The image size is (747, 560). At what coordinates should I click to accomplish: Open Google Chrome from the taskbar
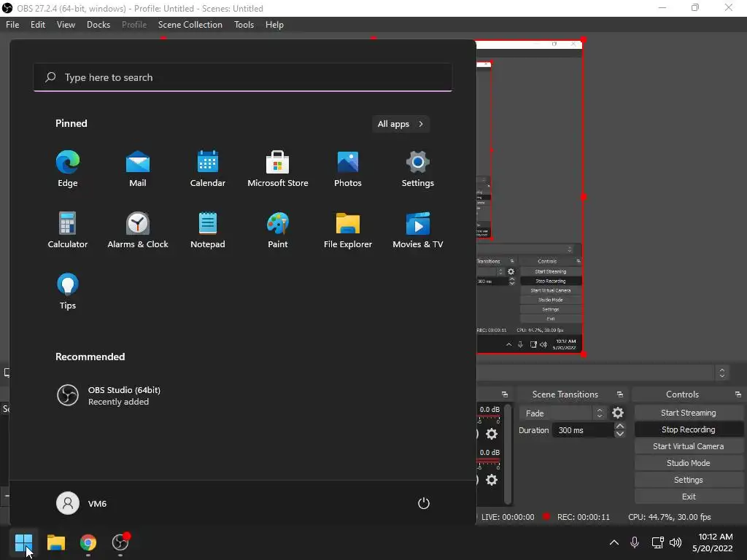[88, 542]
